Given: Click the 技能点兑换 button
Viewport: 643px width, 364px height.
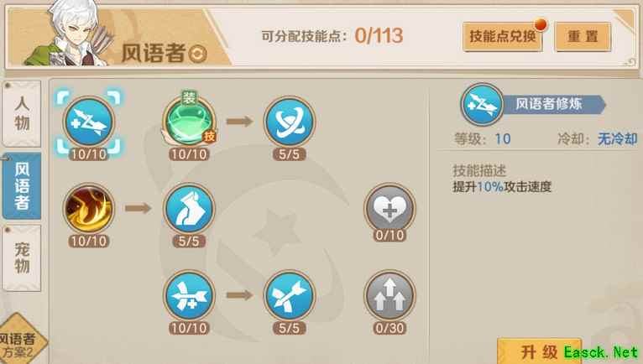Looking at the screenshot, I should point(503,36).
